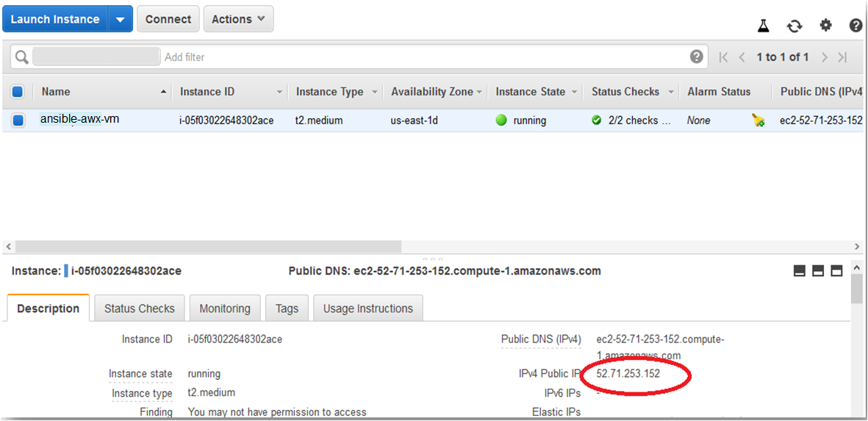This screenshot has width=868, height=421.
Task: Click the 1 to 1 of 1 pagination text
Action: 783,57
